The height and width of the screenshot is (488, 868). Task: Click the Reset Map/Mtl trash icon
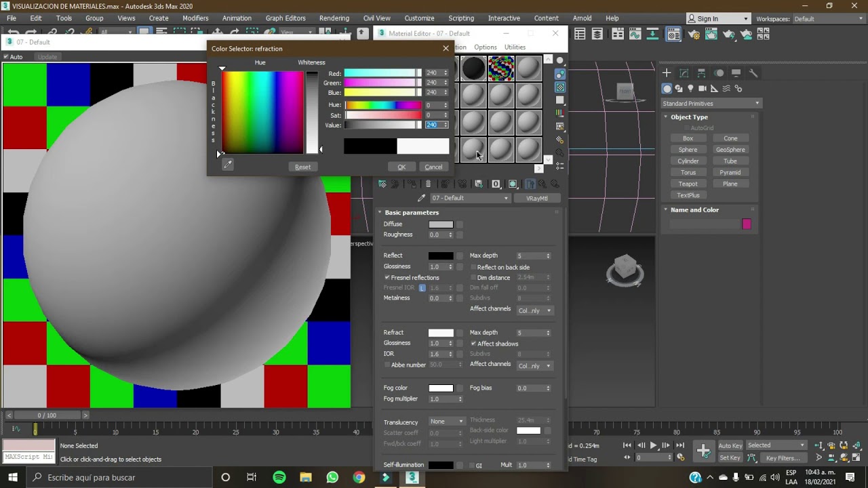[x=428, y=184]
